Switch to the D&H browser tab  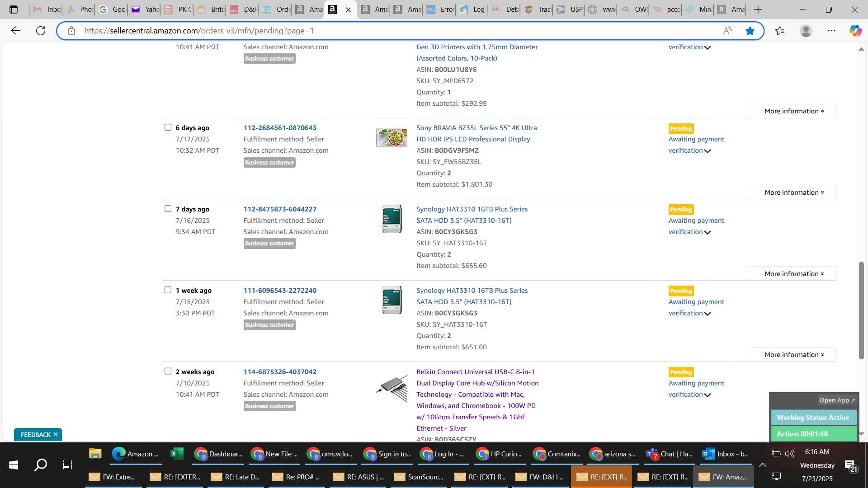click(243, 9)
